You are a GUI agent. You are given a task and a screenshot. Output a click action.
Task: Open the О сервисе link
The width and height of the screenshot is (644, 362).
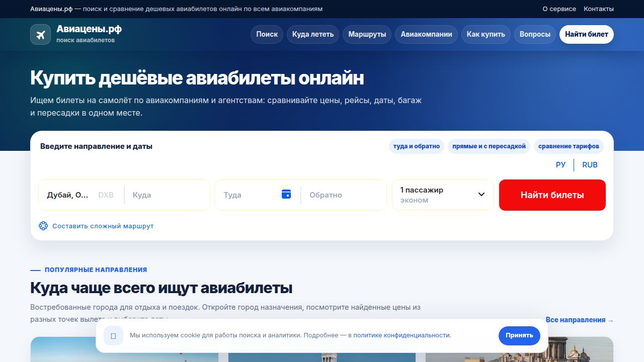[x=559, y=9]
